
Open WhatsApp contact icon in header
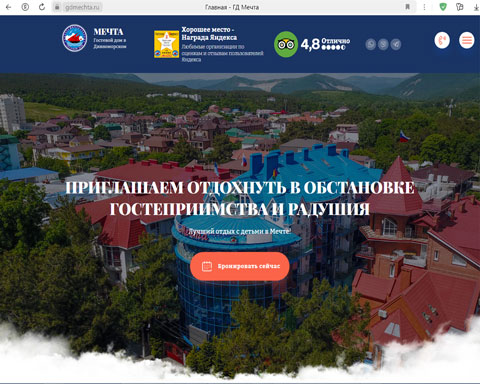point(371,44)
